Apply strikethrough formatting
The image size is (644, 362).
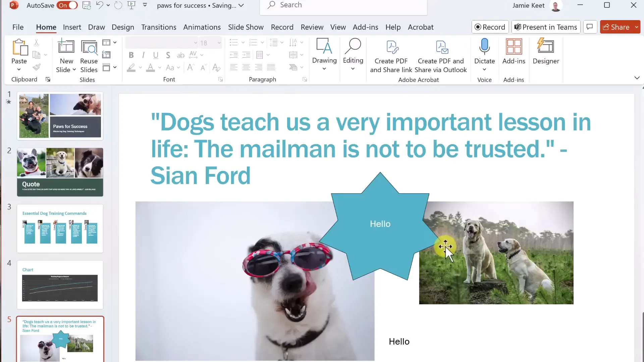[x=180, y=55]
